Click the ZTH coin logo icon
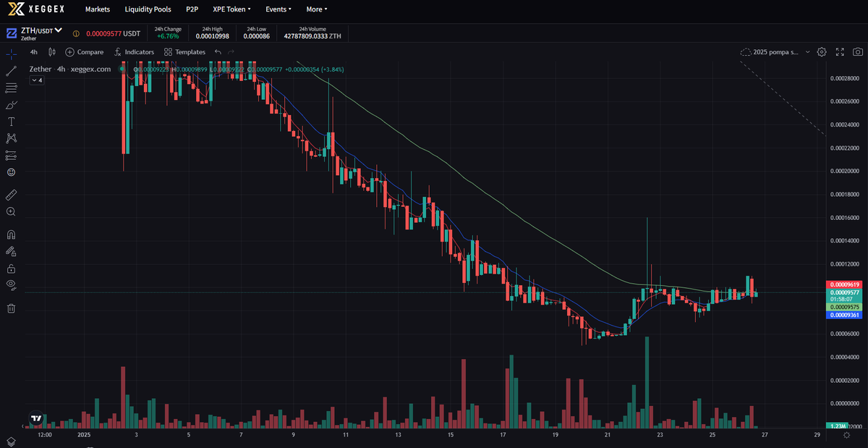 (x=12, y=33)
